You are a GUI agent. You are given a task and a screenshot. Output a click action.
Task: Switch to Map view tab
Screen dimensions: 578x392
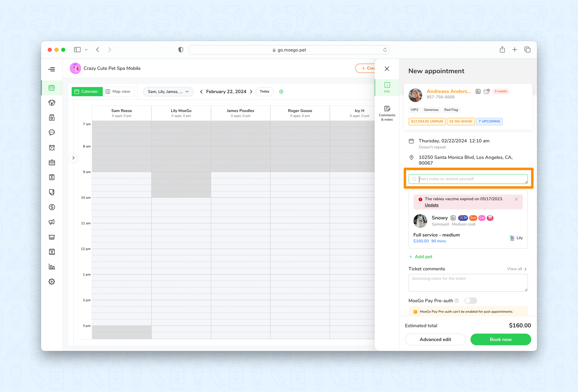click(118, 92)
